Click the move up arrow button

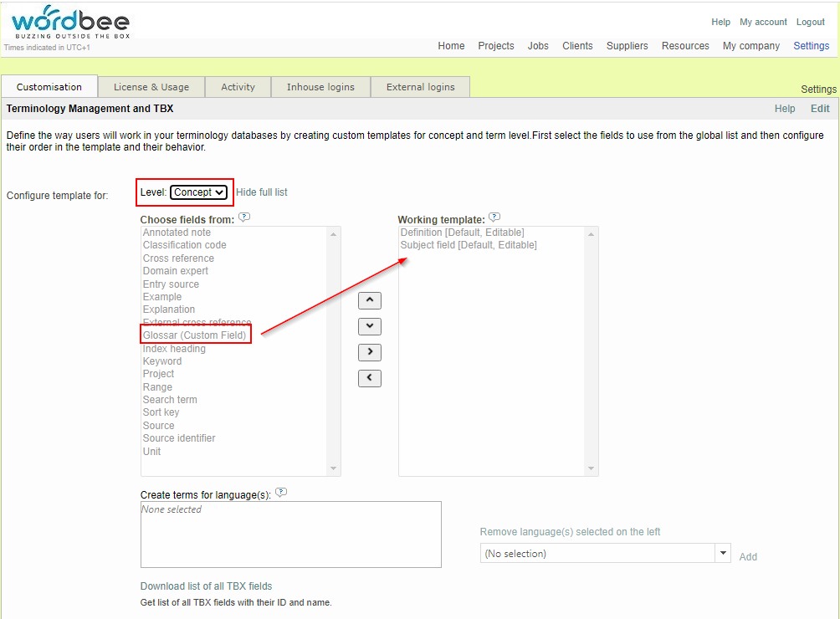(x=369, y=300)
